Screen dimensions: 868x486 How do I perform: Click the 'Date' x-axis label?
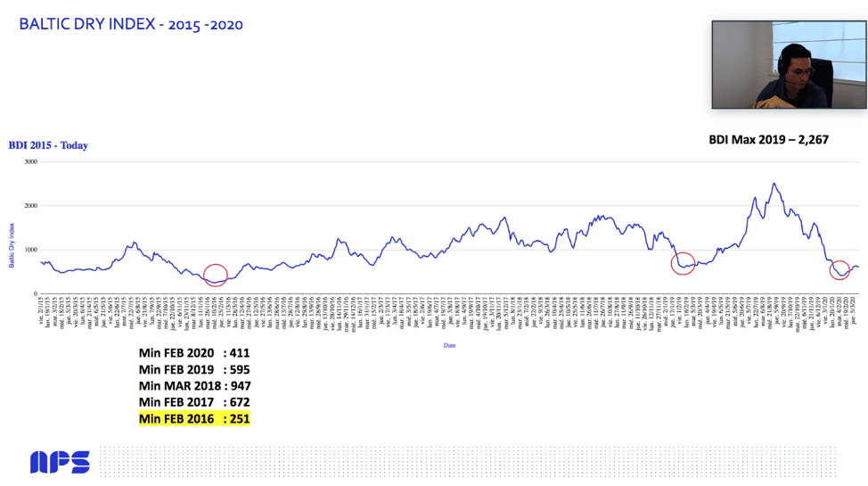tap(450, 344)
